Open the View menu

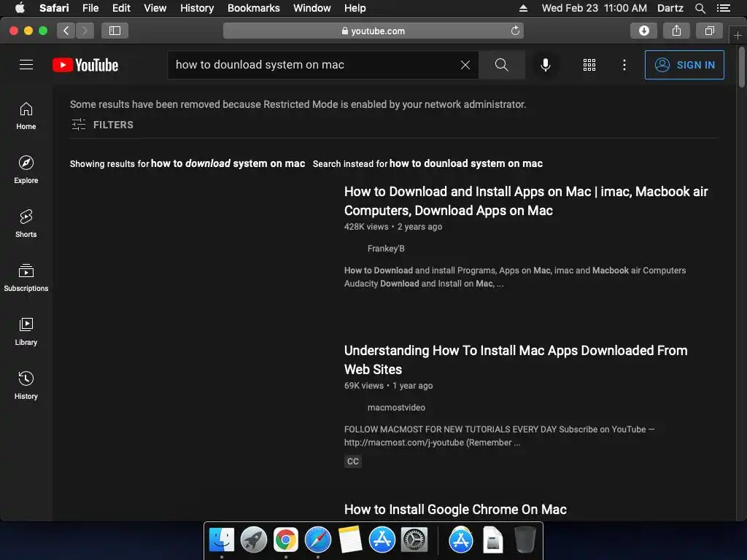click(x=155, y=8)
